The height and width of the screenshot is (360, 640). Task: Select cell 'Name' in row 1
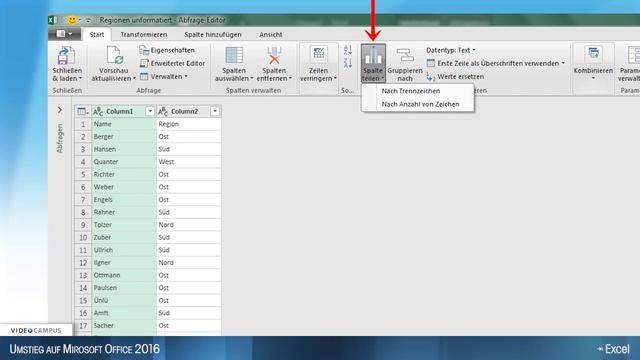click(x=124, y=124)
